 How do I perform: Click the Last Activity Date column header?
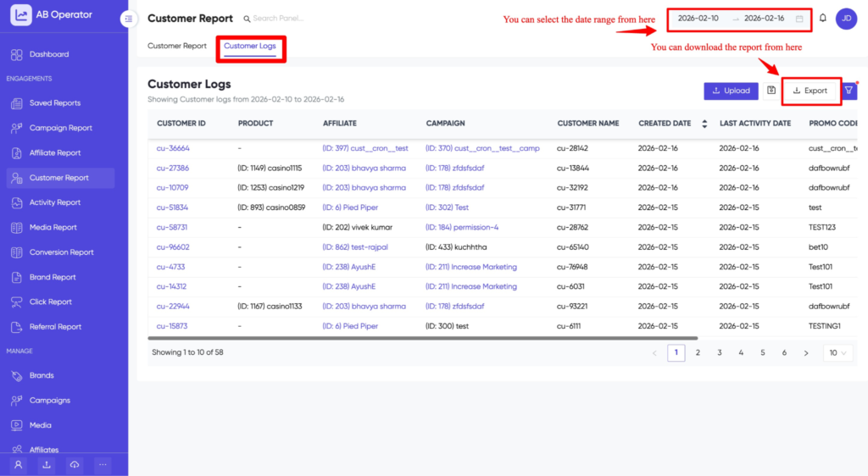(x=755, y=124)
